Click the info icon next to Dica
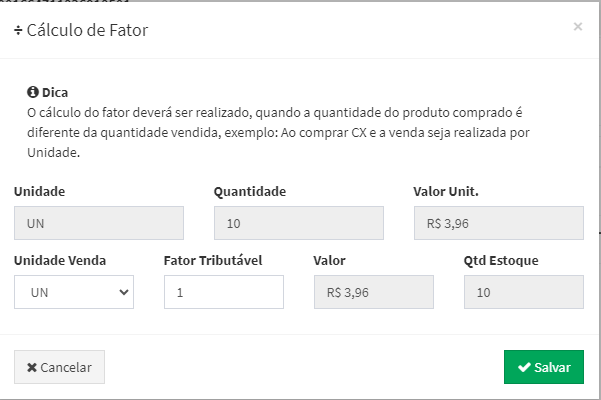The image size is (601, 400). (32, 92)
